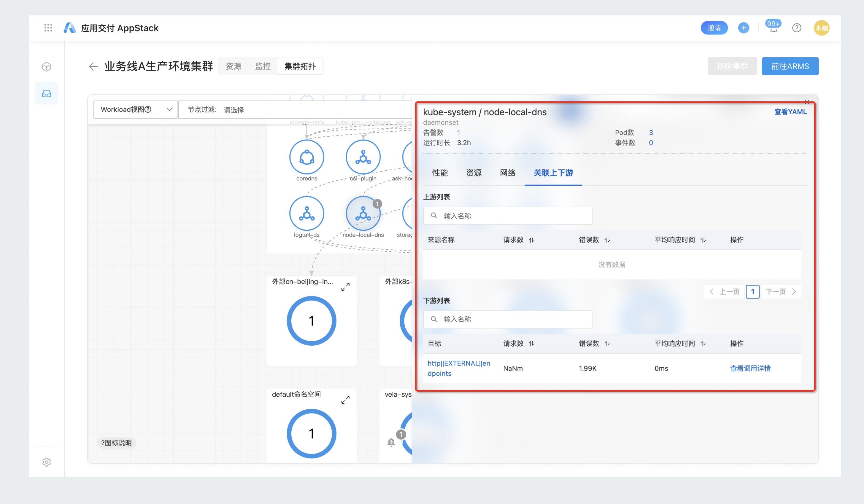
Task: Click the Pod数 value 3
Action: [651, 133]
